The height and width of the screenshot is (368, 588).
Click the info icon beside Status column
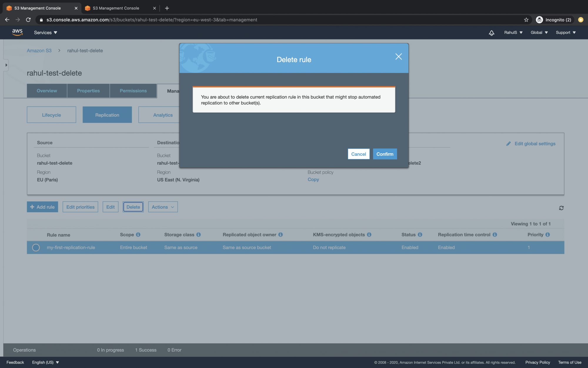pyautogui.click(x=420, y=235)
